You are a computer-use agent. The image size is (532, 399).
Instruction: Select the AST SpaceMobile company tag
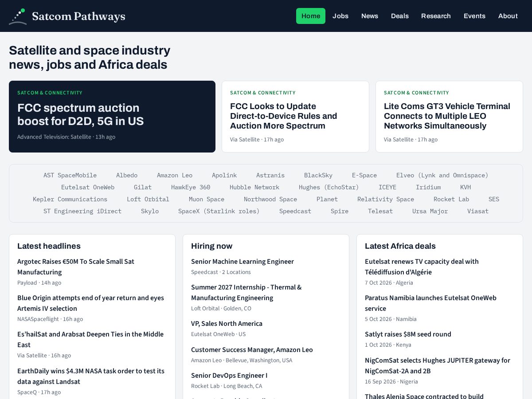pos(70,175)
